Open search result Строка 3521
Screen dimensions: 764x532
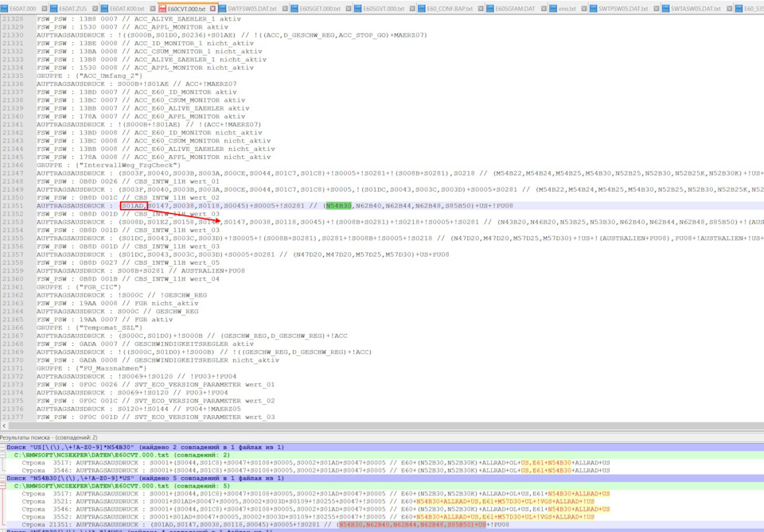pyautogui.click(x=308, y=501)
